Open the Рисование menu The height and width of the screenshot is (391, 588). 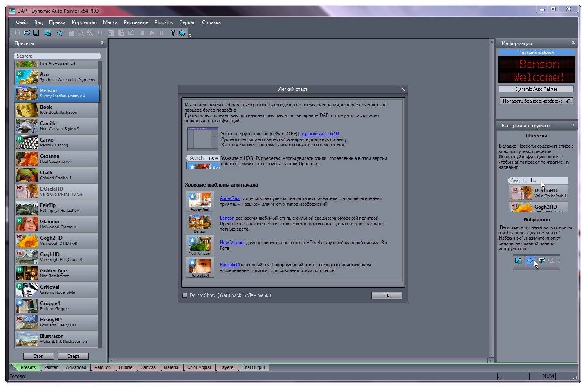(136, 22)
